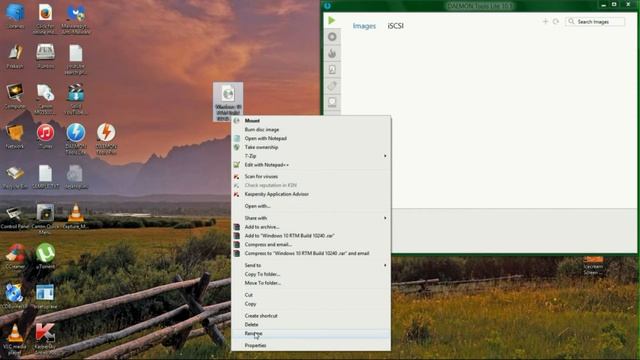Image resolution: width=640 pixels, height=360 pixels.
Task: Select the CDBurnerXP desktop icon
Action: pos(14,296)
